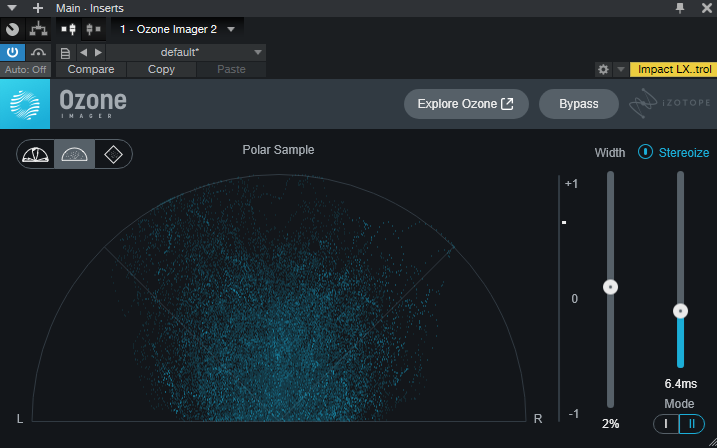Open the gear settings icon

[602, 69]
